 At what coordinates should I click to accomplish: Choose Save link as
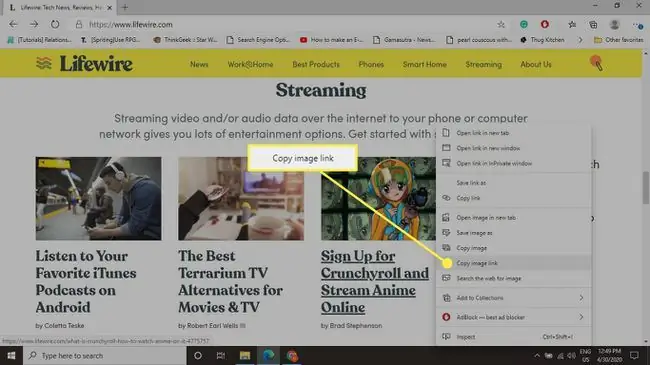click(514, 183)
